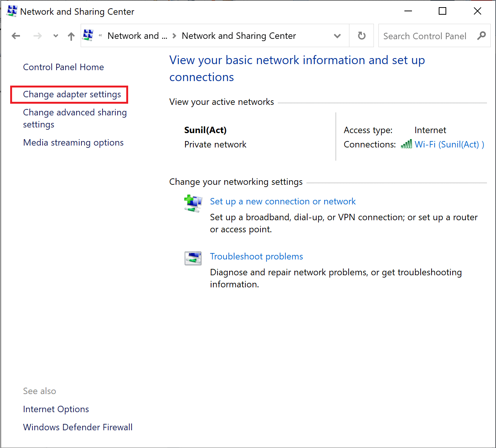Open Change adapter settings
Viewport: 496px width, 448px height.
(x=72, y=94)
